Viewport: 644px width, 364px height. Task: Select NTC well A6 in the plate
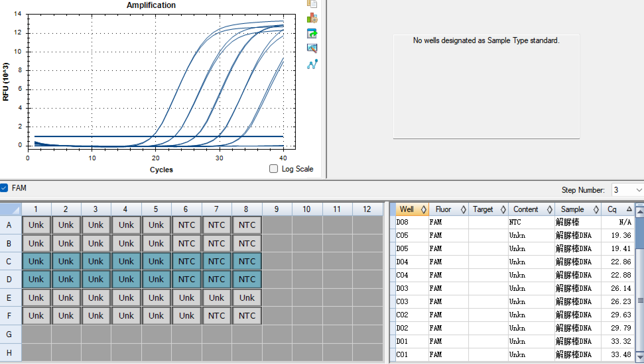[187, 225]
